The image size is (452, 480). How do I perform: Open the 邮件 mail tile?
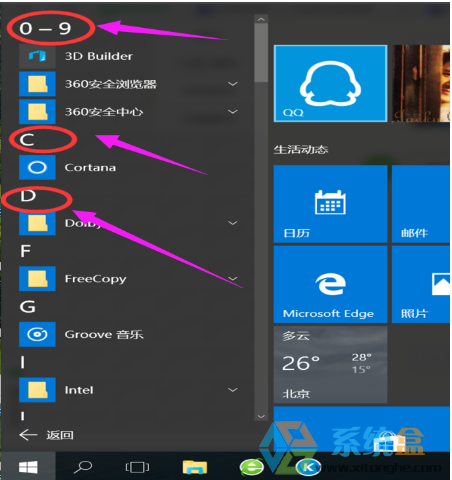[421, 204]
